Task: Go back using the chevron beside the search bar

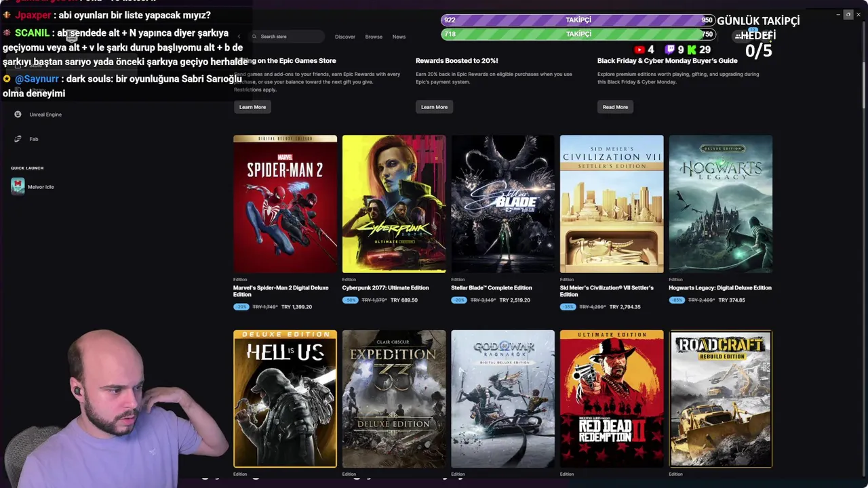Action: [x=239, y=37]
